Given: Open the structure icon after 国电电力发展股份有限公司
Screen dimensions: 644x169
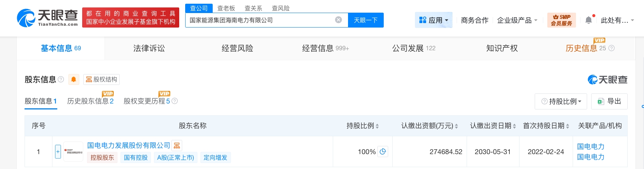Looking at the screenshot, I should pyautogui.click(x=177, y=146).
